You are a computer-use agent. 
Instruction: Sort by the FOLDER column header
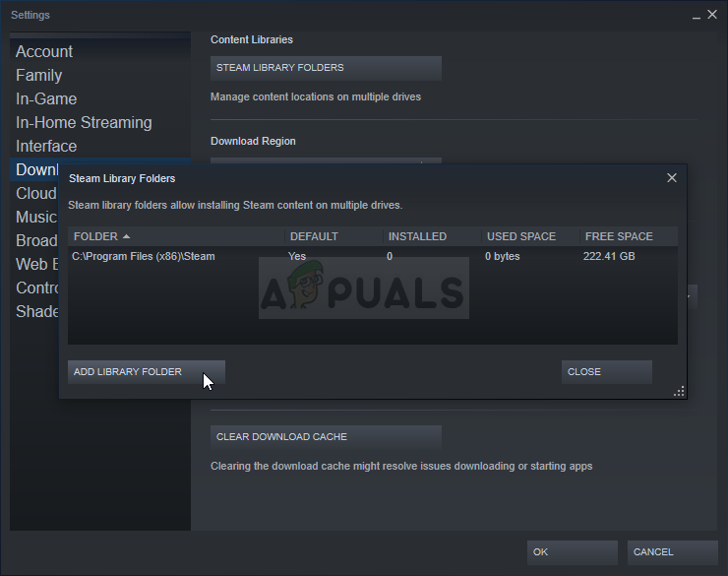(176, 236)
